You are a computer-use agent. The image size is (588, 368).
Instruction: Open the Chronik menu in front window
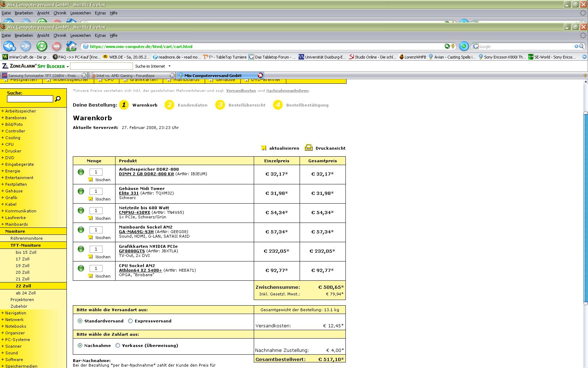point(60,35)
